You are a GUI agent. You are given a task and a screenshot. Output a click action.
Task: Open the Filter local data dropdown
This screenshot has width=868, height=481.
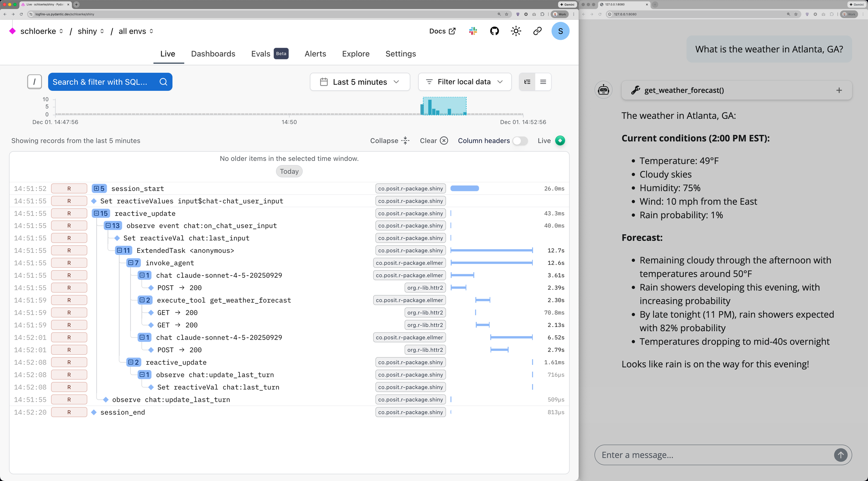(465, 82)
